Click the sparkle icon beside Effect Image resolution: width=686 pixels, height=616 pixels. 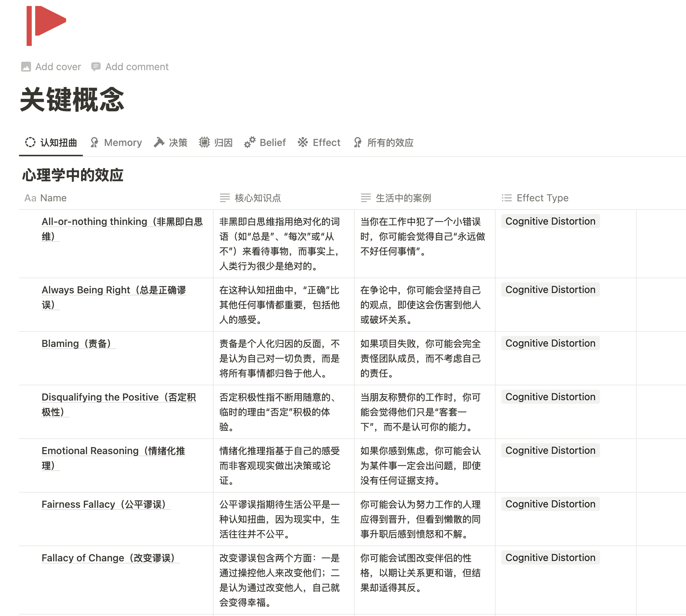303,142
